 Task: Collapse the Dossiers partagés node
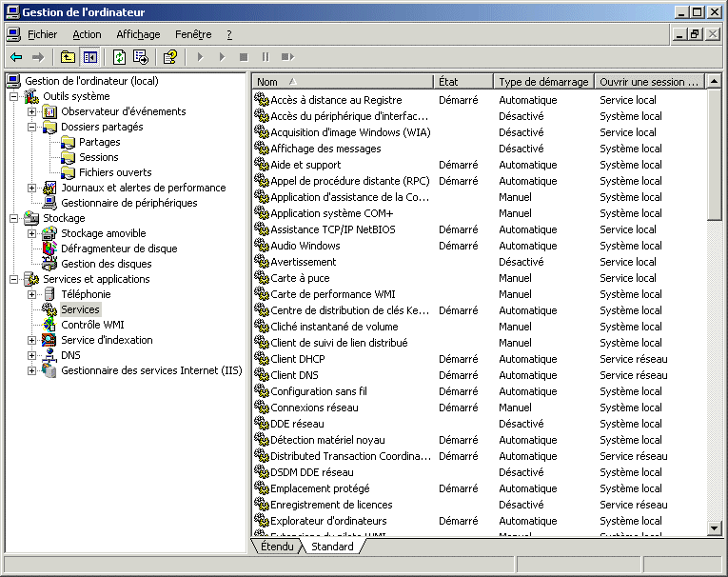click(32, 127)
